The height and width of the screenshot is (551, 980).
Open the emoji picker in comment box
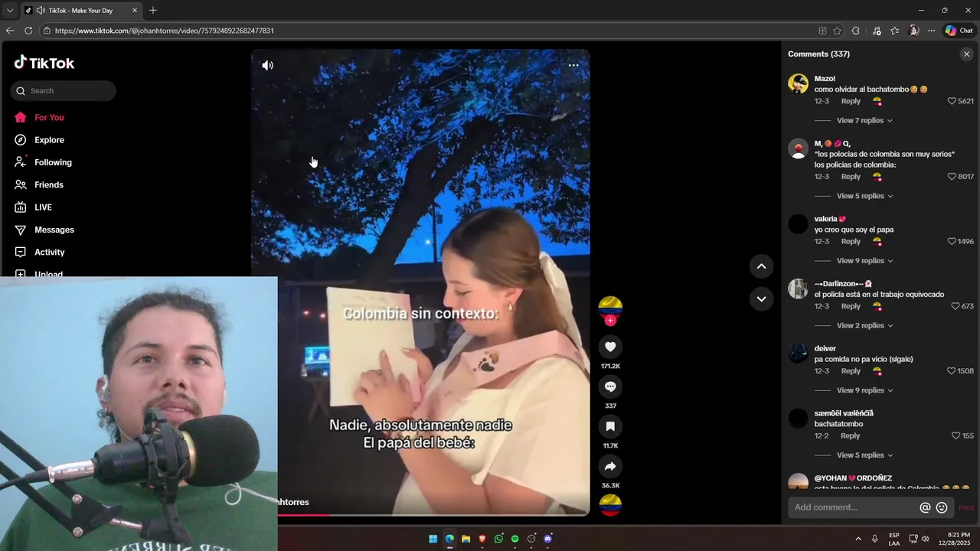coord(942,507)
